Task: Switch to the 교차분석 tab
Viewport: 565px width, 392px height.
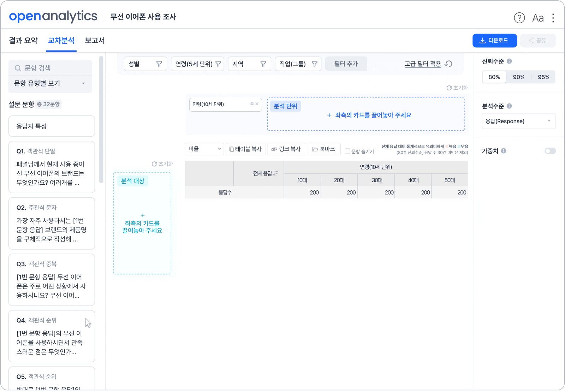Action: [61, 41]
